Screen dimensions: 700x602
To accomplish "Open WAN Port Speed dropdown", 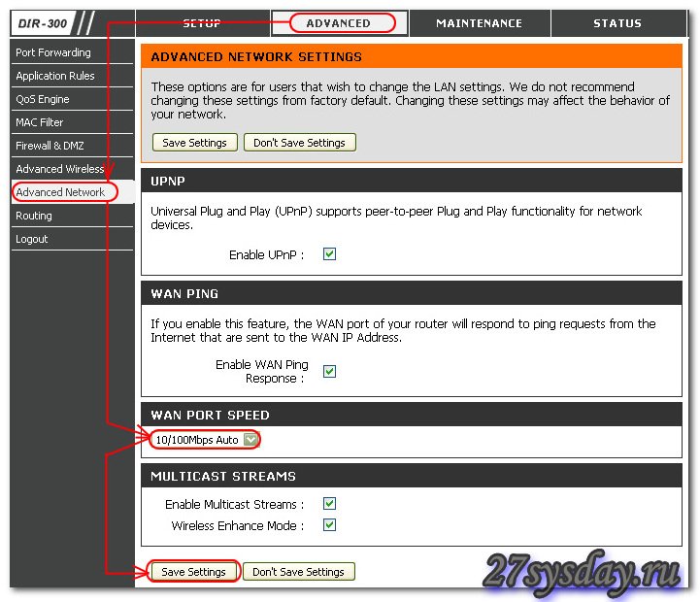I will (x=205, y=440).
